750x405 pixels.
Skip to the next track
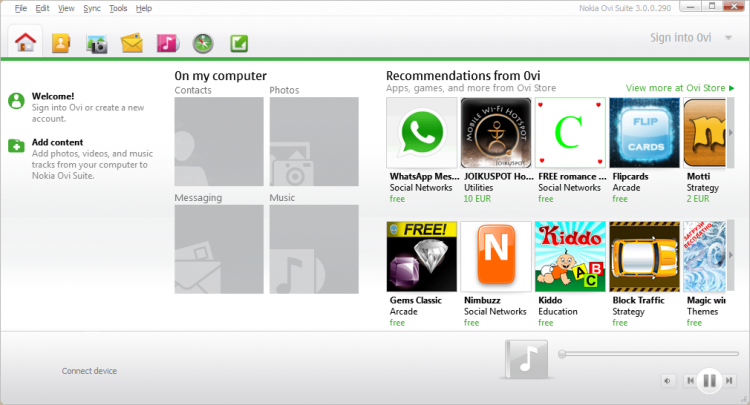pos(731,380)
